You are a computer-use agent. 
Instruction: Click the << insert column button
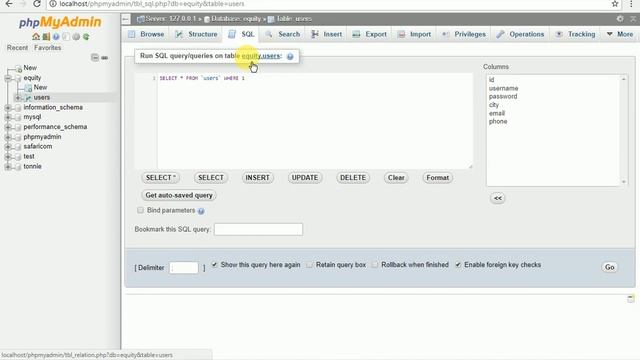tap(498, 198)
